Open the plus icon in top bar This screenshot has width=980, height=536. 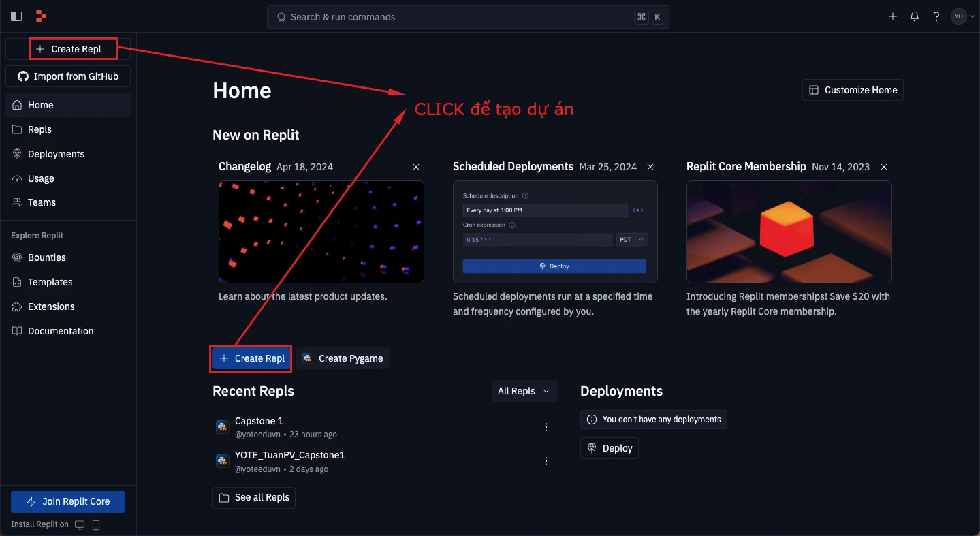tap(893, 16)
